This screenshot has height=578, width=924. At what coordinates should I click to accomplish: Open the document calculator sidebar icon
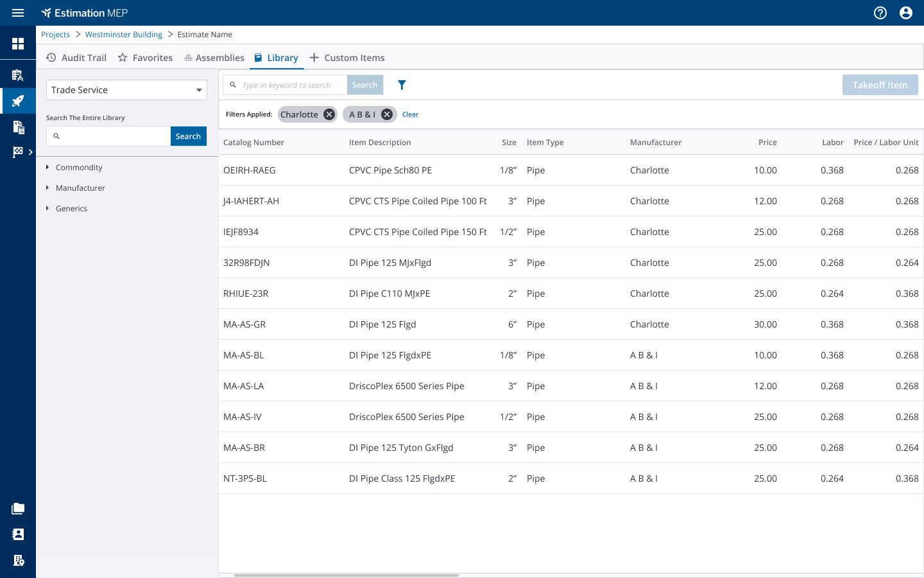point(18,127)
